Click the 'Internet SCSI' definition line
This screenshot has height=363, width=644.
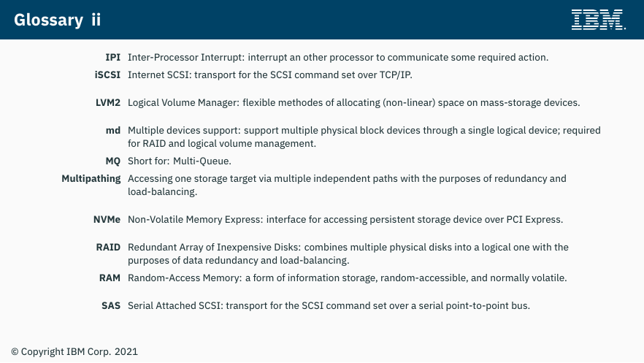[270, 75]
